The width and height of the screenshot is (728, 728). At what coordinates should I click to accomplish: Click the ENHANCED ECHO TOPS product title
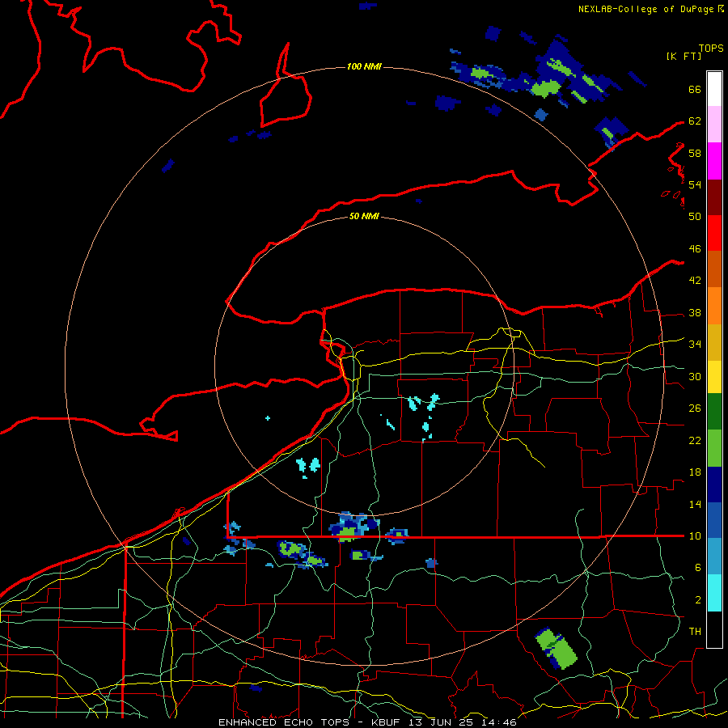coord(284,722)
